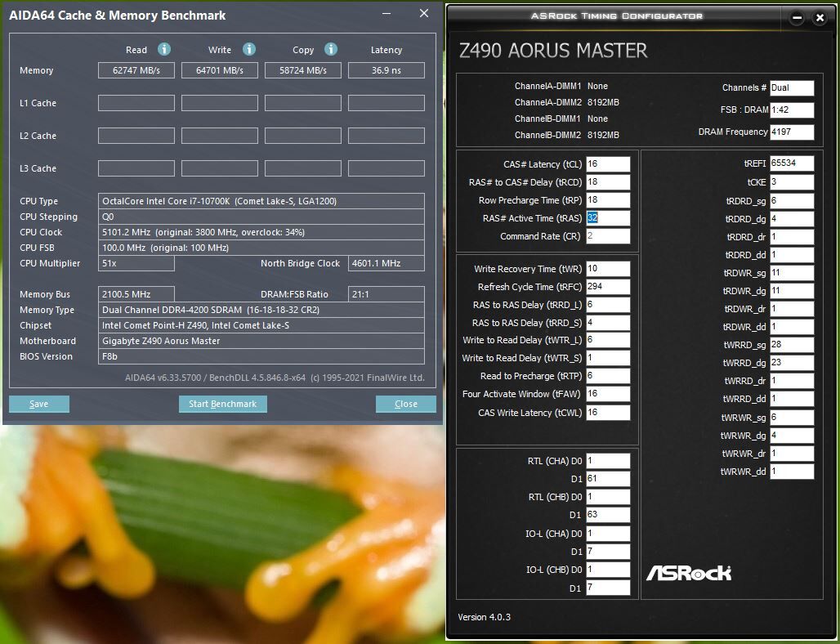
Task: Click the tRDWR_sg field
Action: (x=792, y=273)
